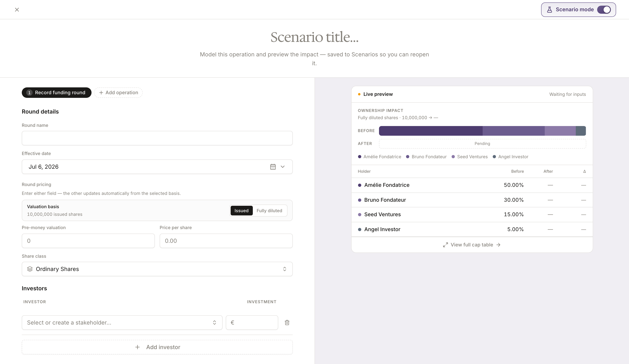Choose Fully diluted valuation basis
This screenshot has width=629, height=364.
[x=269, y=211]
